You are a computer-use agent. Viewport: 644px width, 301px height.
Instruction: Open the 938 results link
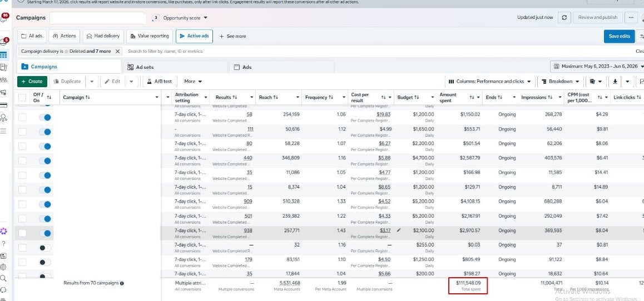248,230
